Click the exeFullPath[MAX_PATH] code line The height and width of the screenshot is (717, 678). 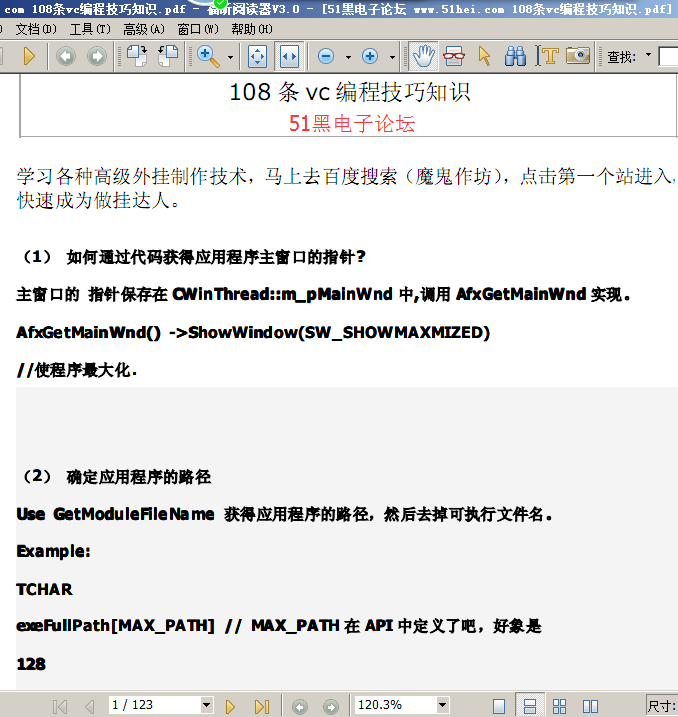[x=279, y=626]
